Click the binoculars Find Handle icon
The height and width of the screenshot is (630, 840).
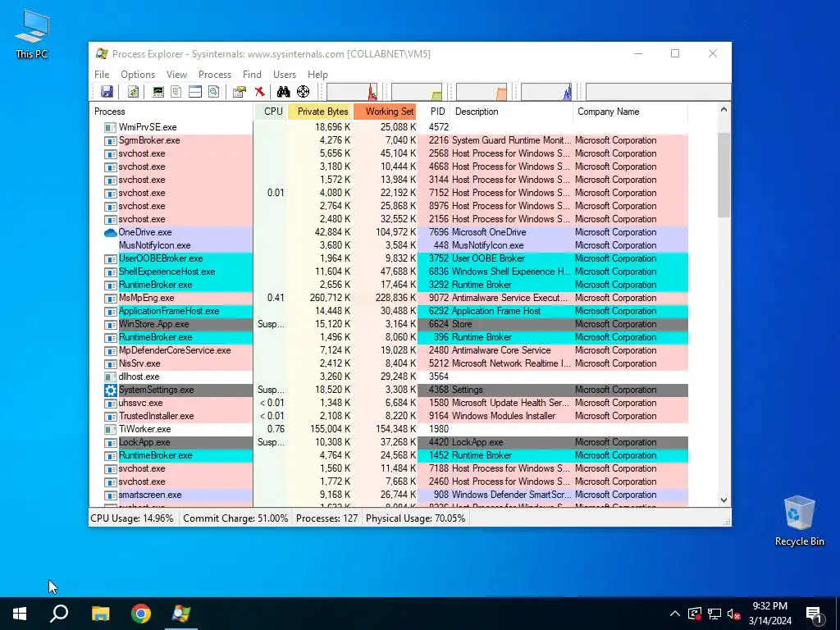(x=283, y=92)
